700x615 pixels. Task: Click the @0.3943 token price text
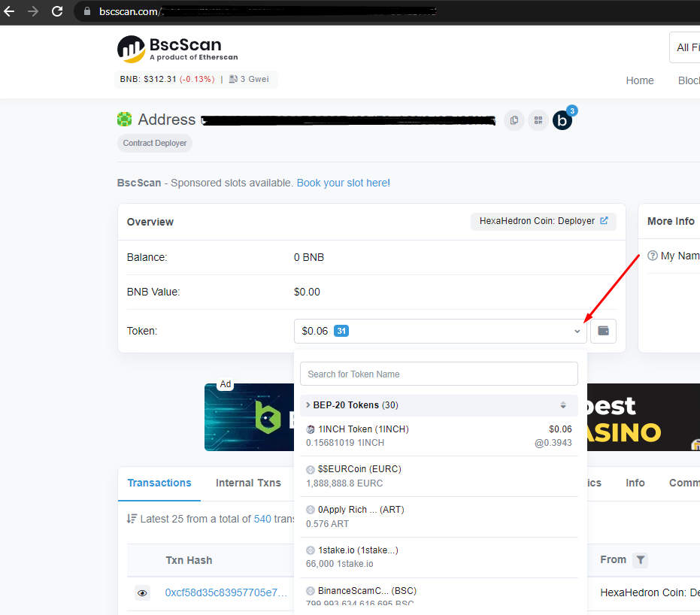tap(553, 443)
